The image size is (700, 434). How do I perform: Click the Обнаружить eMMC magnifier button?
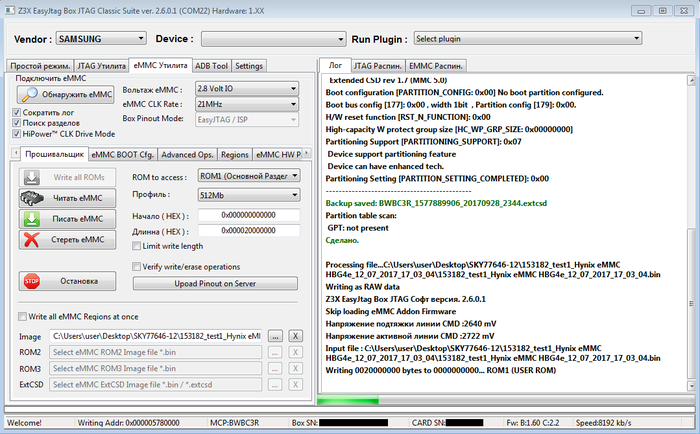pos(66,95)
